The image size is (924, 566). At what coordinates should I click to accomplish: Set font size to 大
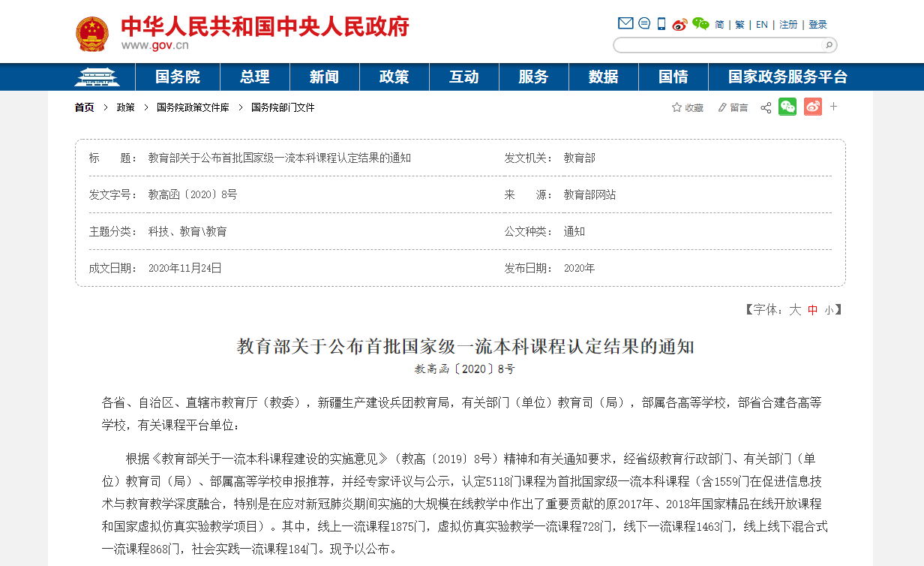[795, 309]
